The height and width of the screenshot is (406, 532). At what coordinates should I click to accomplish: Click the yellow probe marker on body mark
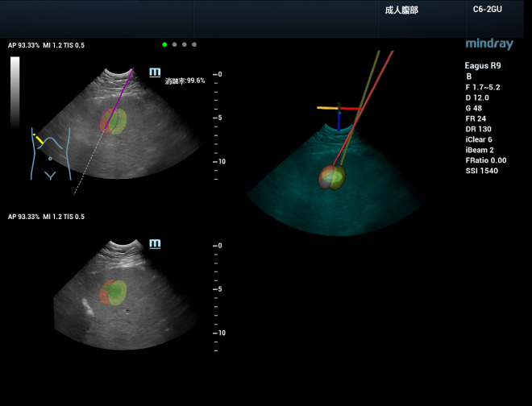pyautogui.click(x=39, y=139)
